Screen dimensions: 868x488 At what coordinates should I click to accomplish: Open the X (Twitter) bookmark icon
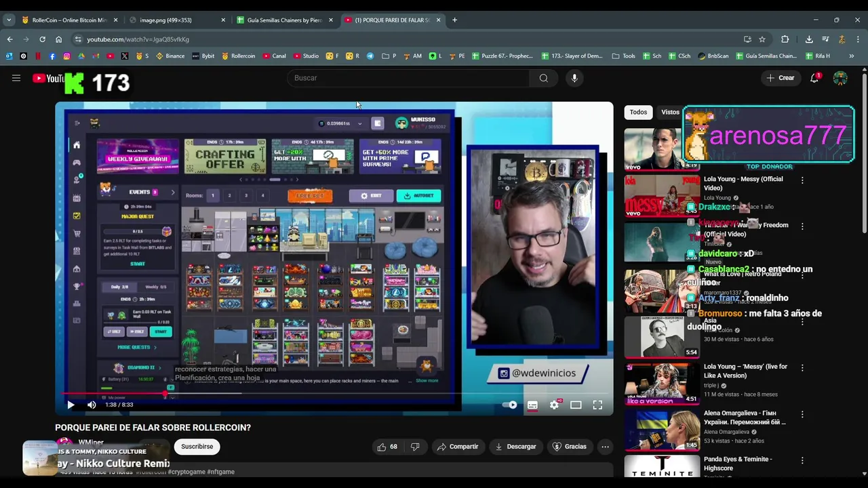tap(125, 56)
